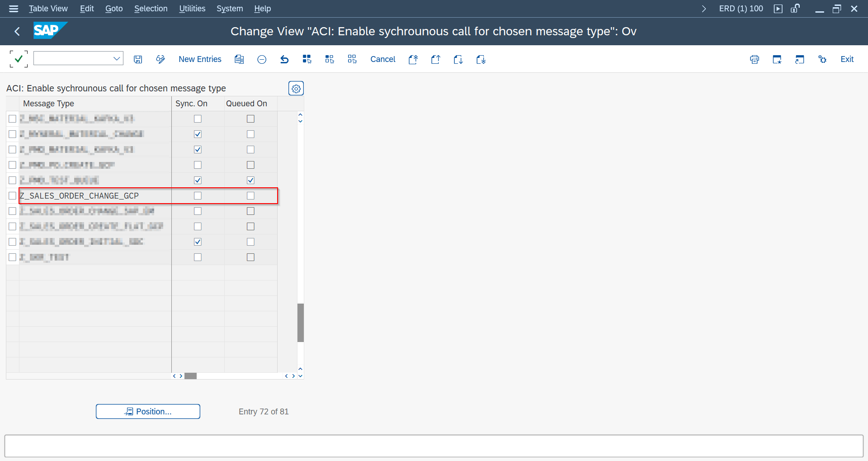Click the Position... button
The width and height of the screenshot is (868, 461).
point(148,411)
